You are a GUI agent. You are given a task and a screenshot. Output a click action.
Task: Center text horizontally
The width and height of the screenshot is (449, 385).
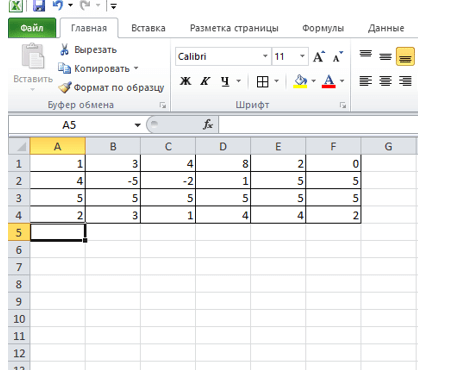pyautogui.click(x=385, y=81)
